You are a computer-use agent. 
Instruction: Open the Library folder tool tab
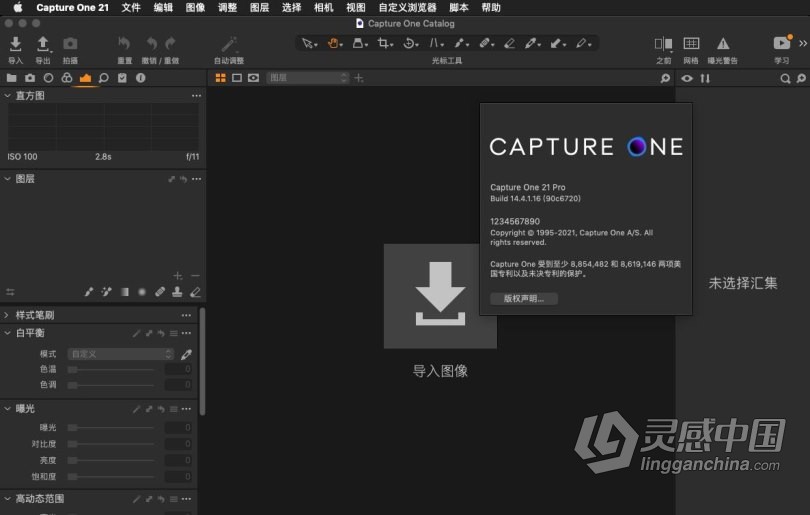click(x=11, y=78)
